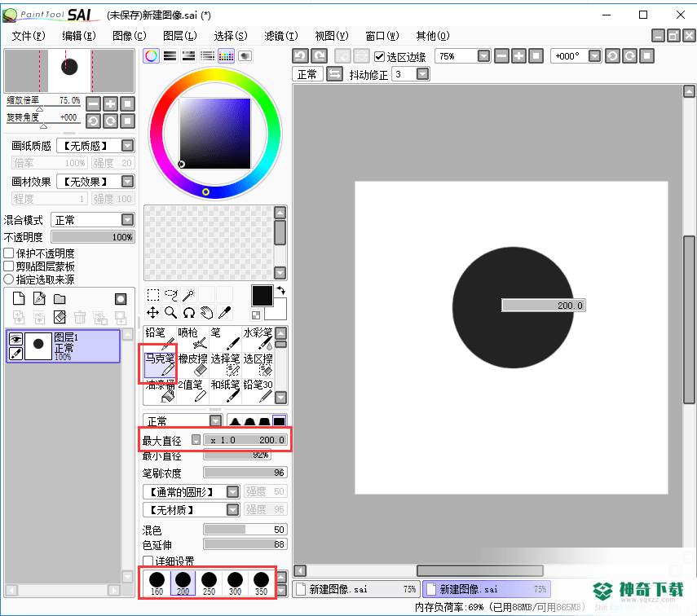Choose the 选择笔 selection pen
This screenshot has width=697, height=616.
pos(225,365)
